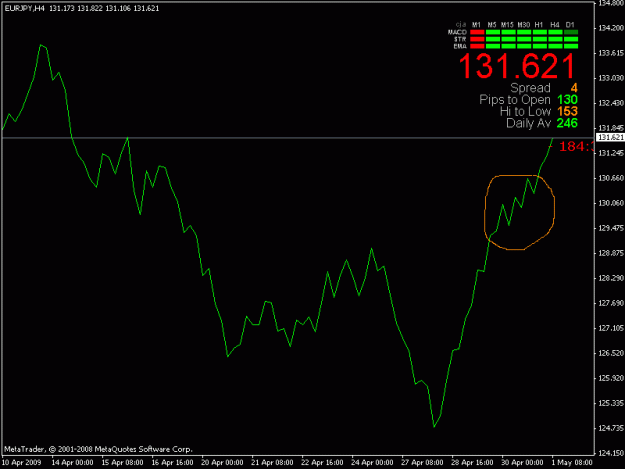625x469 pixels.
Task: Click the MACD row label
Action: click(457, 32)
